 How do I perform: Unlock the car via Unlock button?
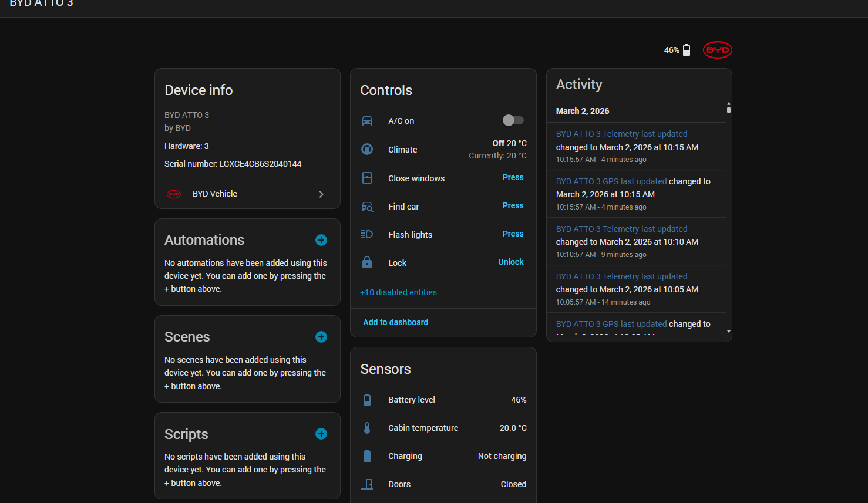[x=510, y=262]
